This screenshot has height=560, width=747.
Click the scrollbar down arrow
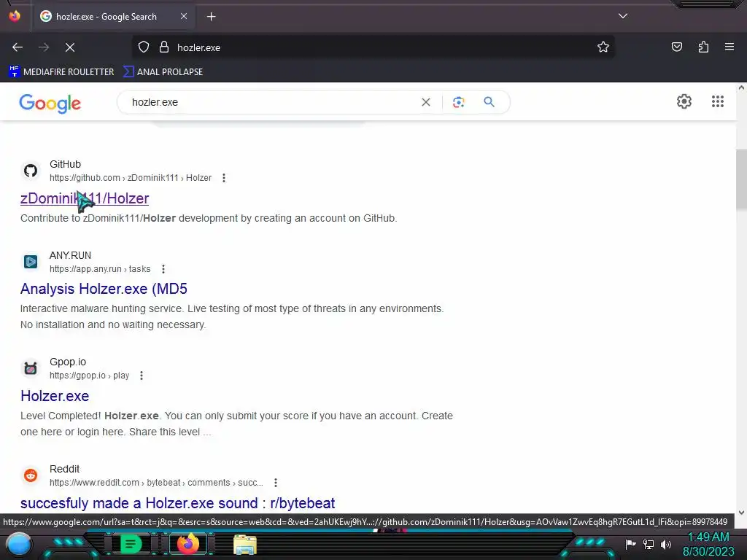coord(741,513)
